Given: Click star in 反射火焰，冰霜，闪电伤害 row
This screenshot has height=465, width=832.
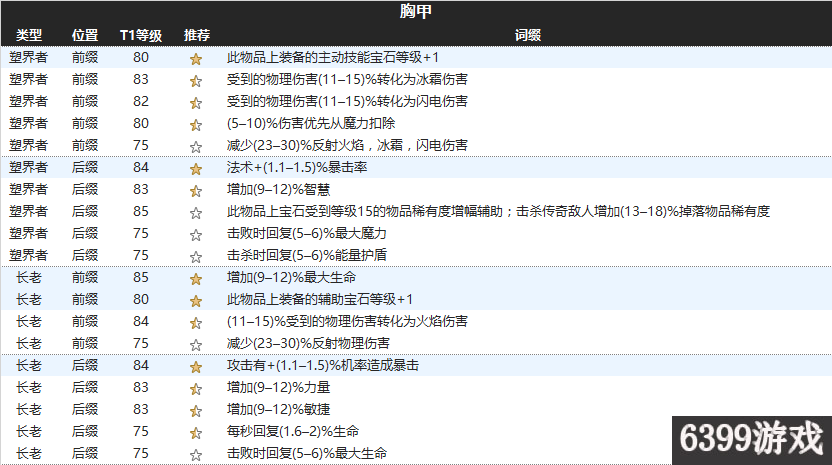Looking at the screenshot, I should point(196,147).
